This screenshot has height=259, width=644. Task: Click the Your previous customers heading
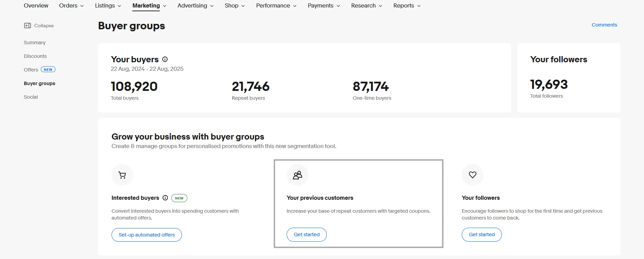(x=320, y=198)
